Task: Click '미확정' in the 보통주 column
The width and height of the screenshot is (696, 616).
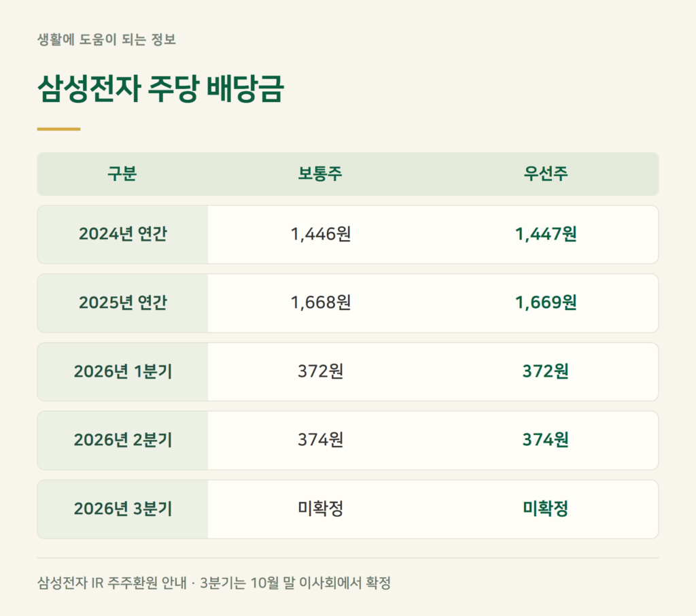Action: click(321, 509)
